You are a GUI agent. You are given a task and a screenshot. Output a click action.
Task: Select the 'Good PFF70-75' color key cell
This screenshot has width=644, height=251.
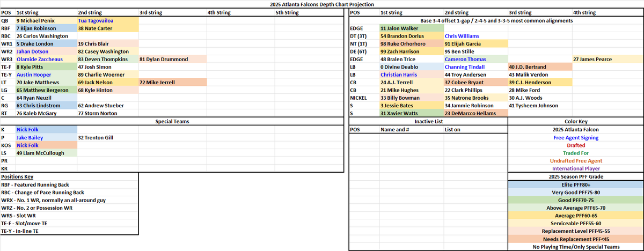[575, 200]
